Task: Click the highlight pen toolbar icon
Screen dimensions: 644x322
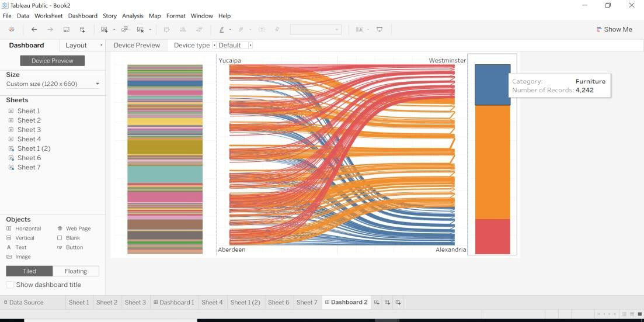Action: [221, 30]
